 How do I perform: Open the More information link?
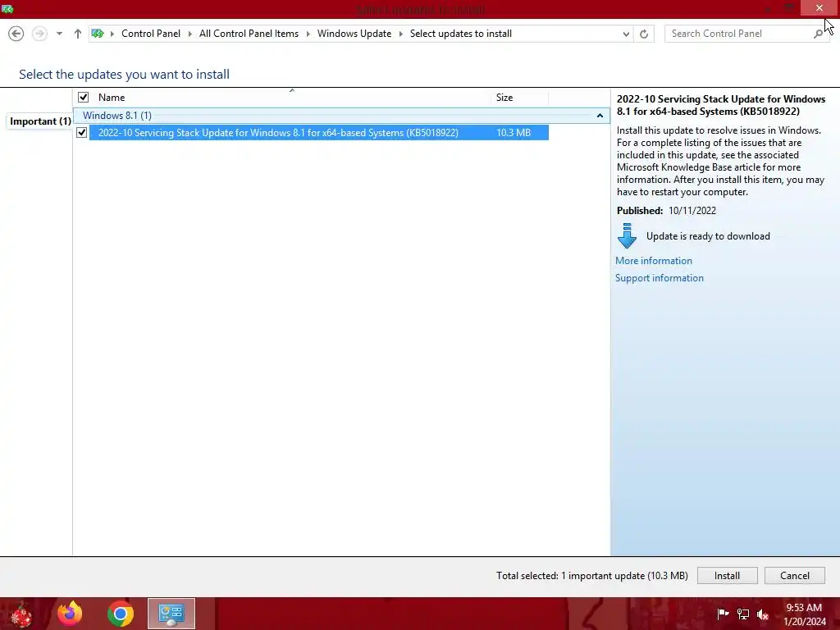coord(654,261)
